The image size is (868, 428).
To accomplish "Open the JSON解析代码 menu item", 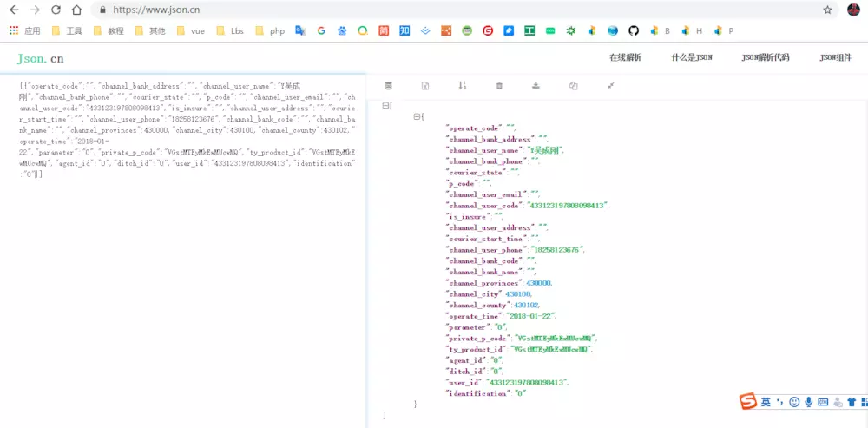I will 765,57.
